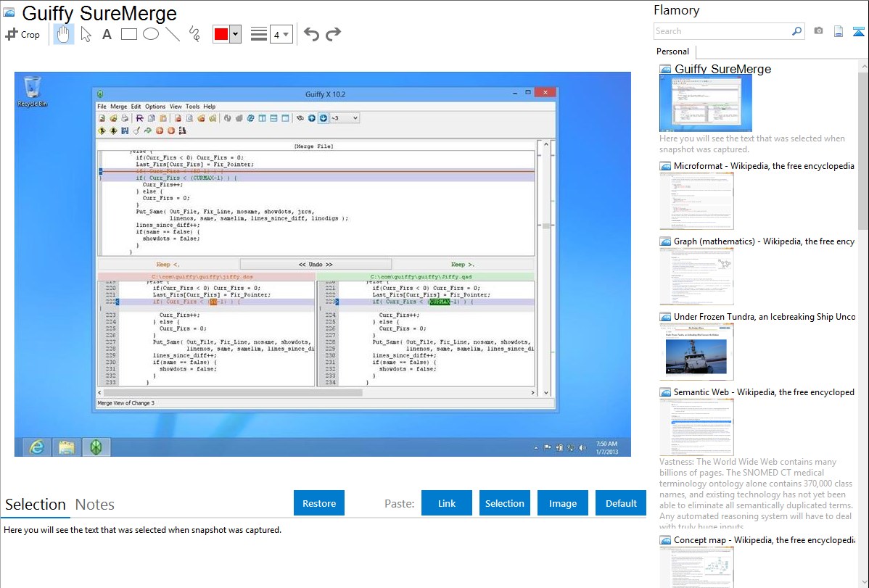869x588 pixels.
Task: Click Keep right button in Guiffy capture
Action: (x=463, y=265)
